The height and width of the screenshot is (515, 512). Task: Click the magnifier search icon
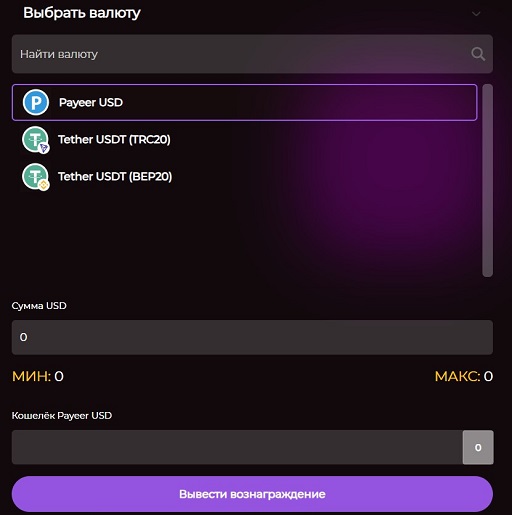point(478,54)
